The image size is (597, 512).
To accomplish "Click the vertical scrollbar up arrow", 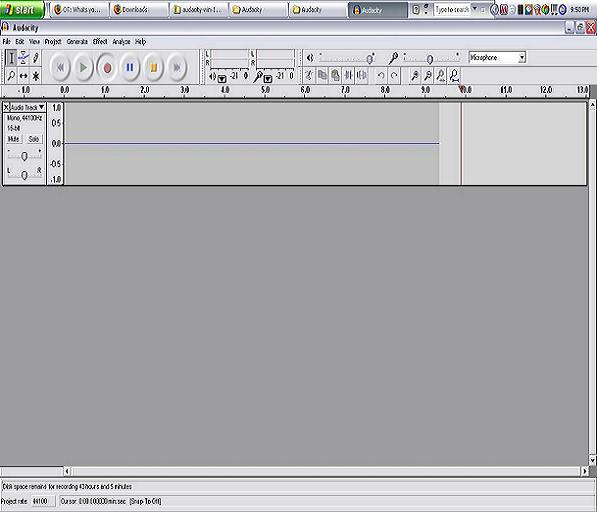I will [593, 105].
